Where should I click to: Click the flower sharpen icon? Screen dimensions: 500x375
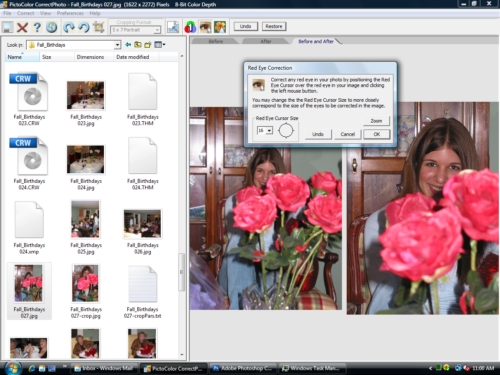[220, 27]
